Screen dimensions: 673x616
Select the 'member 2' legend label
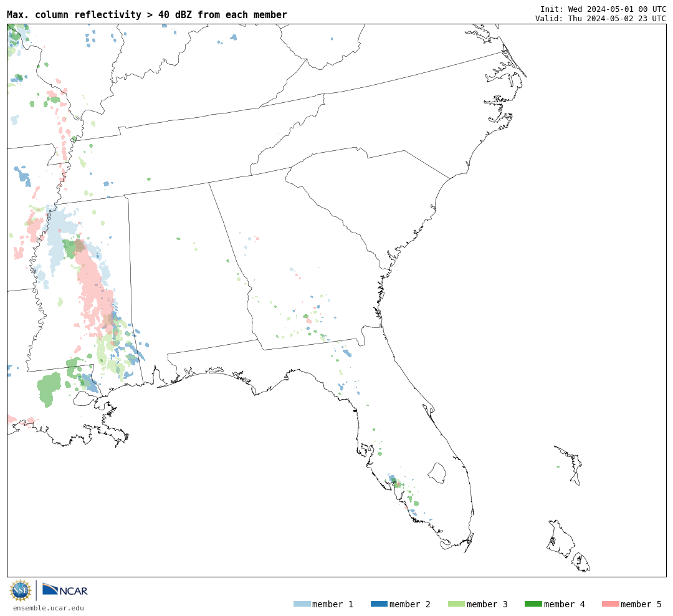[410, 604]
